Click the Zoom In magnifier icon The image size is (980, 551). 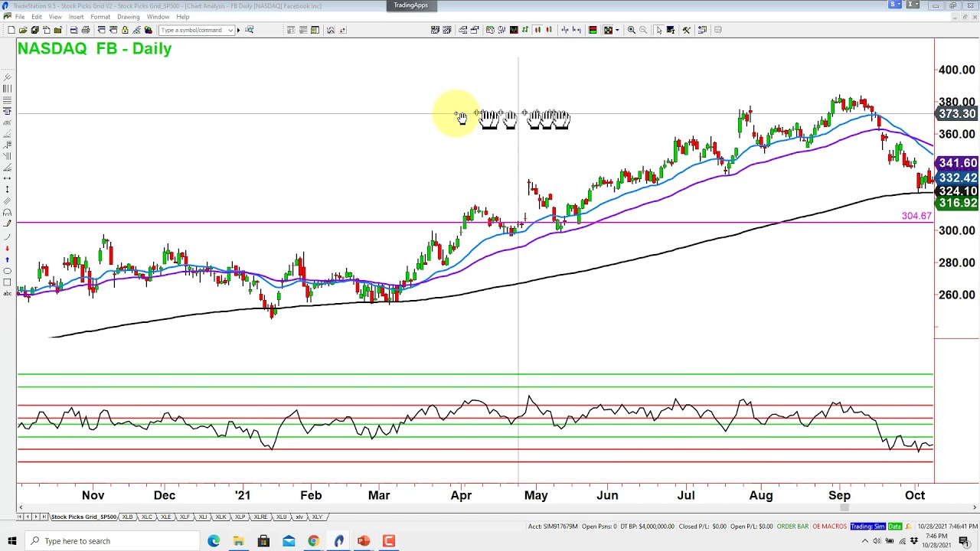tap(632, 30)
